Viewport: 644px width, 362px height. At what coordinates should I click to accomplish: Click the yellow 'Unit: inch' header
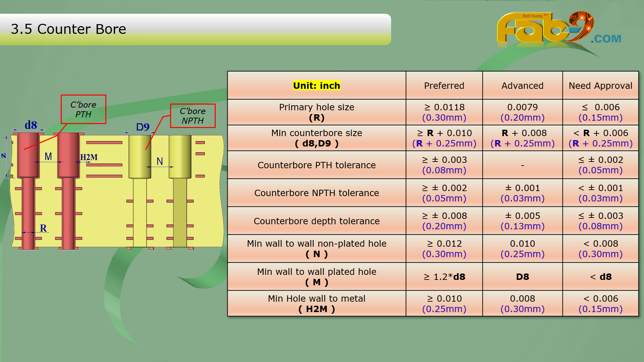pyautogui.click(x=316, y=85)
